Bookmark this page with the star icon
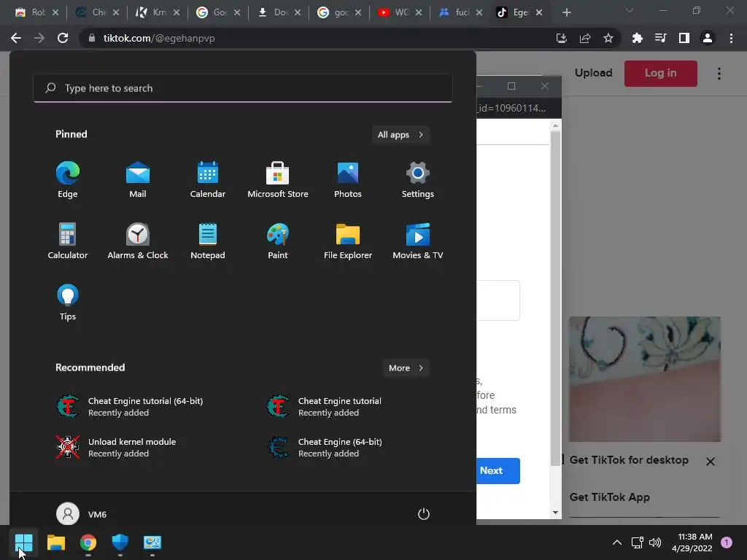The image size is (747, 560). pyautogui.click(x=608, y=38)
